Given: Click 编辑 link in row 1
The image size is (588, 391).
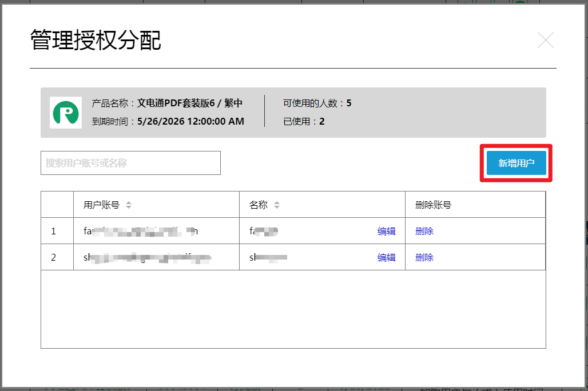Looking at the screenshot, I should pos(386,232).
